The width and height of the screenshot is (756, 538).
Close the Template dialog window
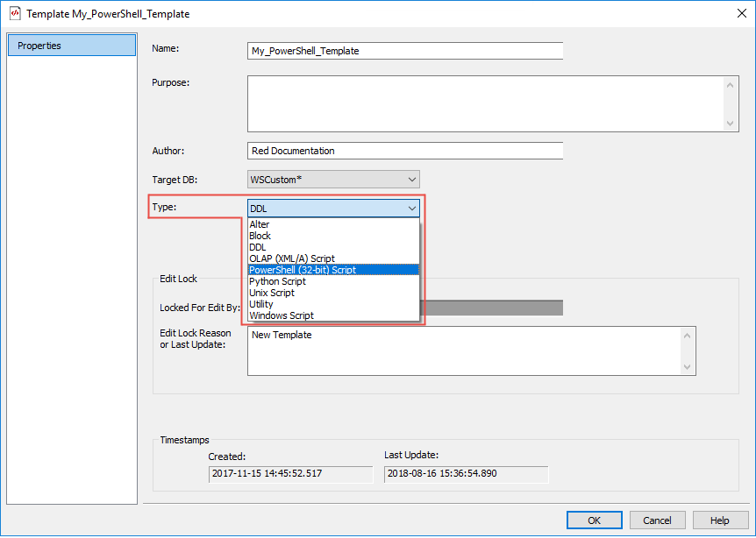point(737,14)
